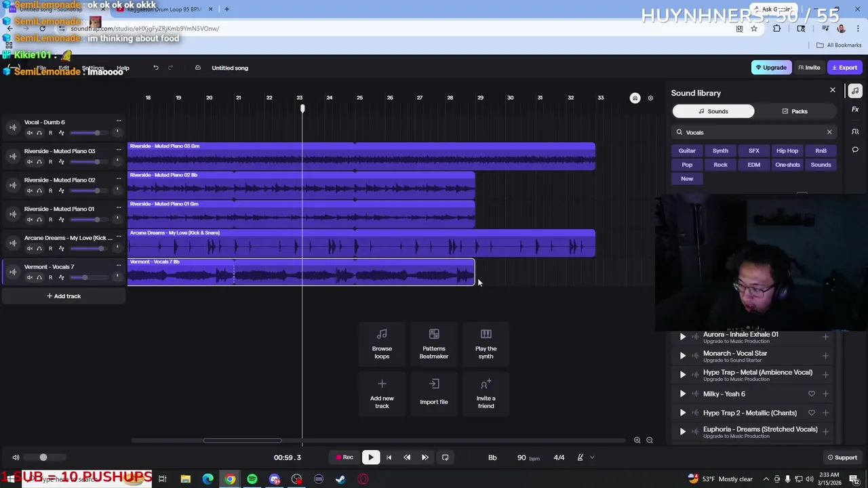Open options for Riverside Muted Piano 01
This screenshot has height=488, width=868.
click(119, 209)
